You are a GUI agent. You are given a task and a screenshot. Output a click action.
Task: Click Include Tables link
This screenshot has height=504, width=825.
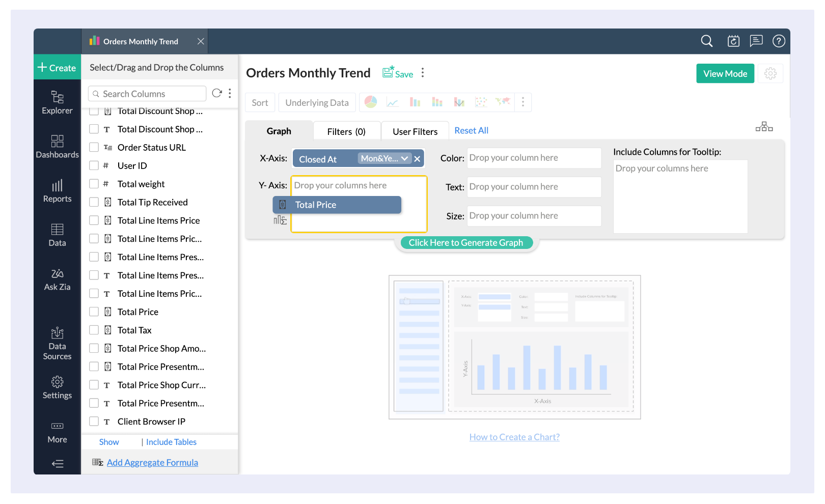(171, 442)
